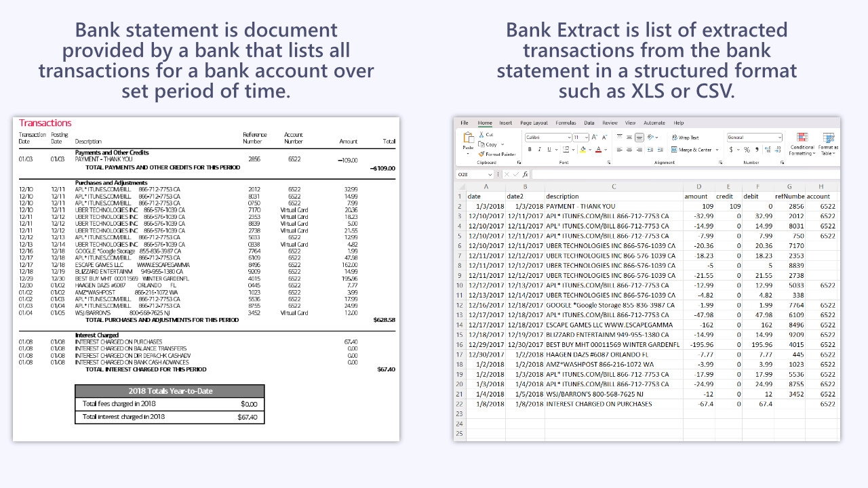Viewport: 868px width, 488px height.
Task: Switch to the Review tab
Action: [x=610, y=123]
